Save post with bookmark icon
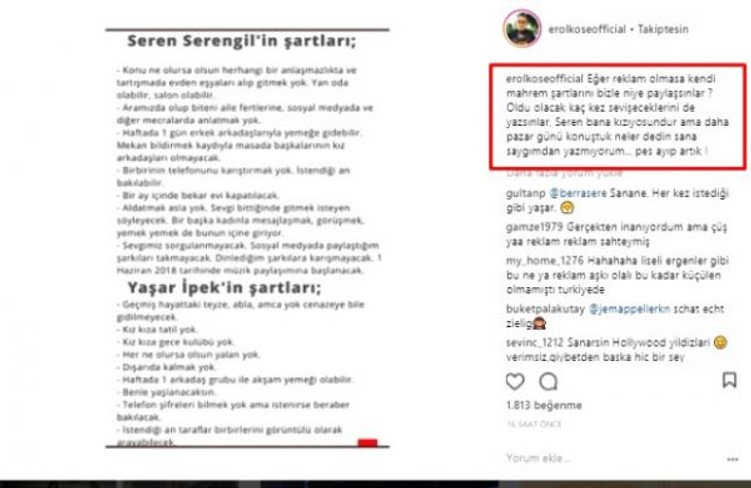 [729, 380]
